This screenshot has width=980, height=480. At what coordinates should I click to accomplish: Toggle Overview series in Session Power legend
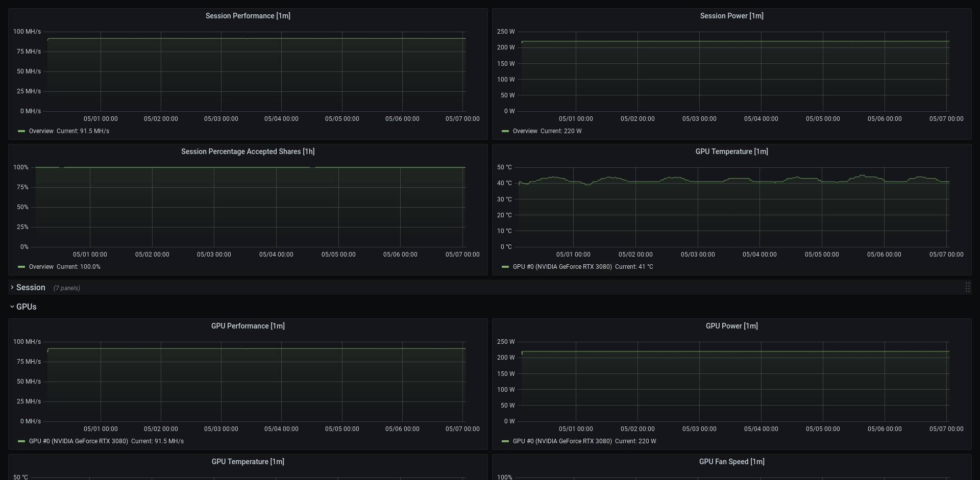pyautogui.click(x=525, y=131)
